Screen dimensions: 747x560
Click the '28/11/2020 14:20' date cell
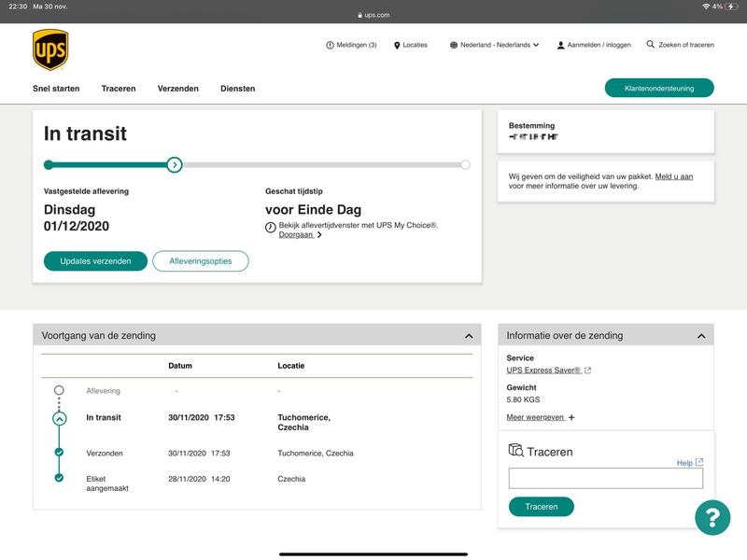coord(199,479)
